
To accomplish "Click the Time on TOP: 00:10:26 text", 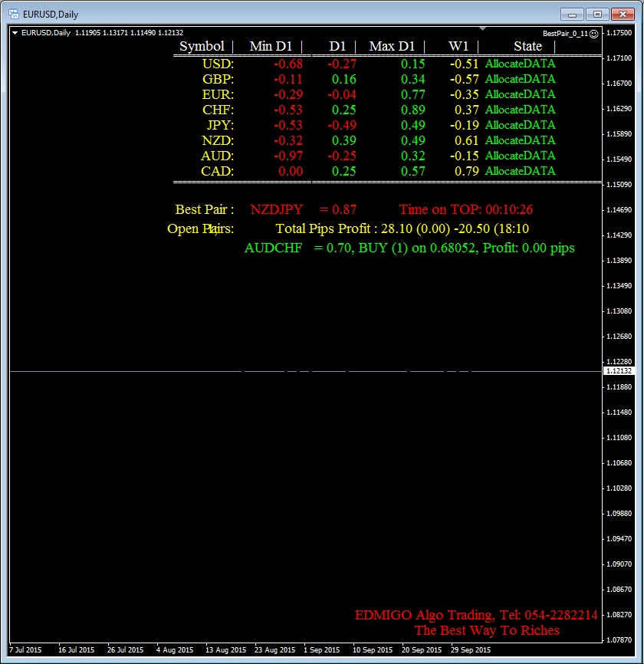I will pyautogui.click(x=465, y=209).
